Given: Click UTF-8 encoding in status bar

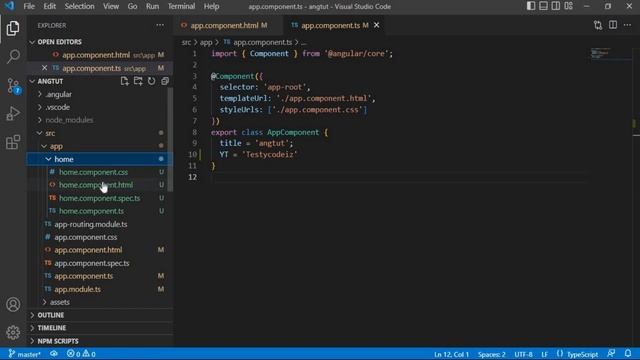Looking at the screenshot, I should coord(523,354).
